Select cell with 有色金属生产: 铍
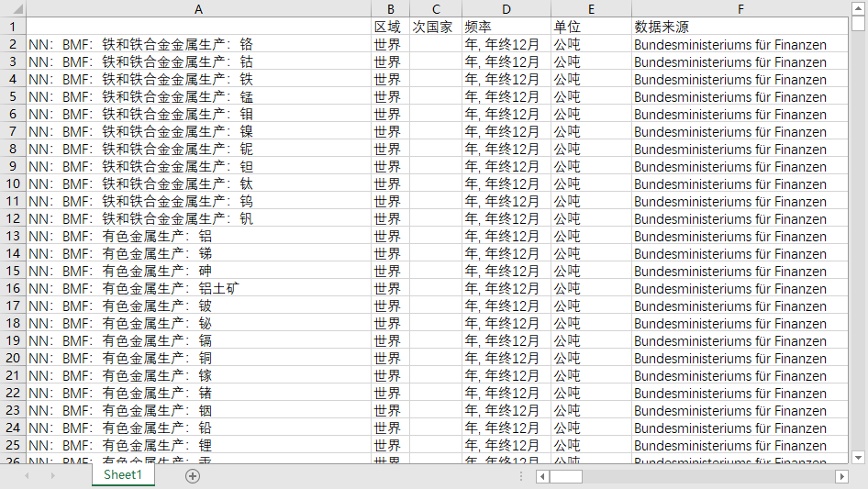This screenshot has width=868, height=489. 199,306
